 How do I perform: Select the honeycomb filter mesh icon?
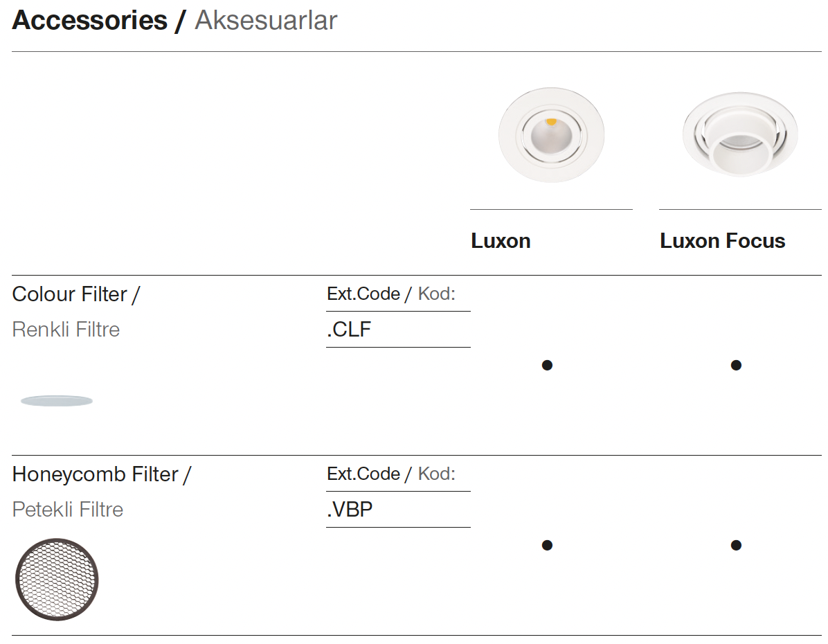tap(57, 580)
